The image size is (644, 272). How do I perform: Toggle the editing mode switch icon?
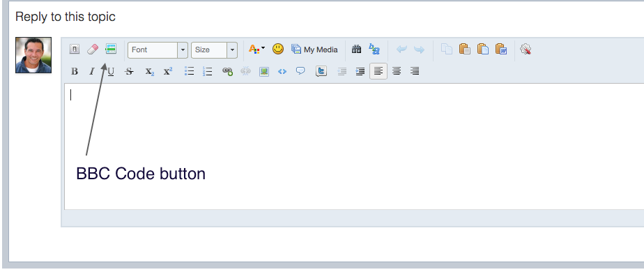pos(75,50)
